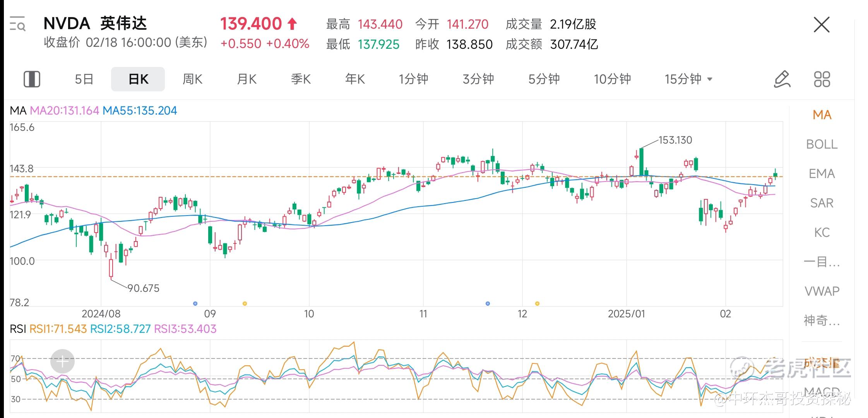
Task: Switch to 周K weekly chart
Action: [x=192, y=79]
